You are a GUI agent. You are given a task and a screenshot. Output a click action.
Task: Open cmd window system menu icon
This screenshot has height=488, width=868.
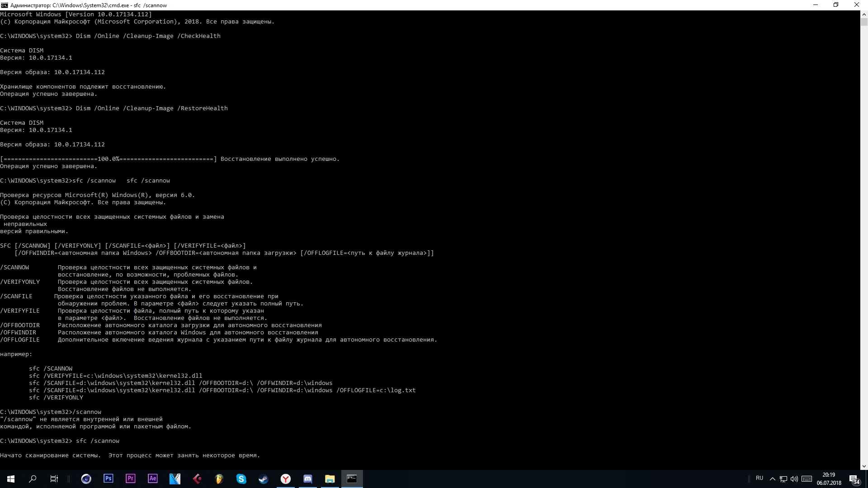4,5
